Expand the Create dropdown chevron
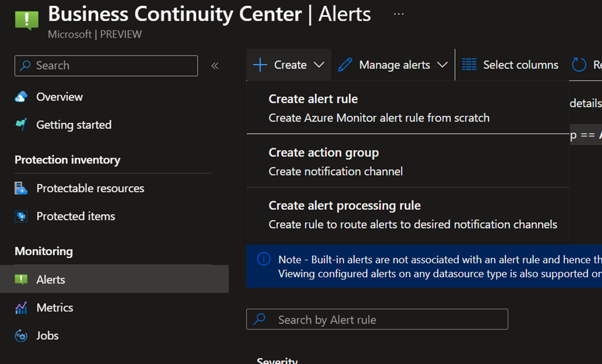 point(319,65)
